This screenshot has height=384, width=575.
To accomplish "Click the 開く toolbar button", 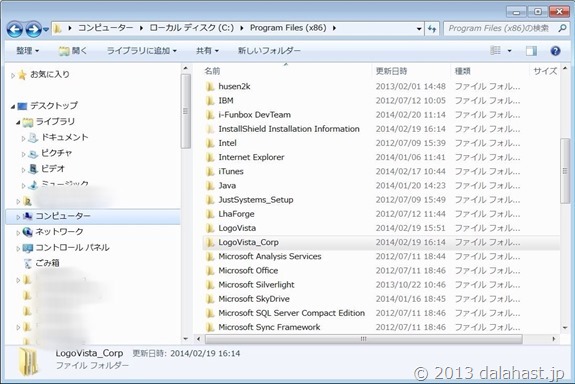I will tap(73, 51).
